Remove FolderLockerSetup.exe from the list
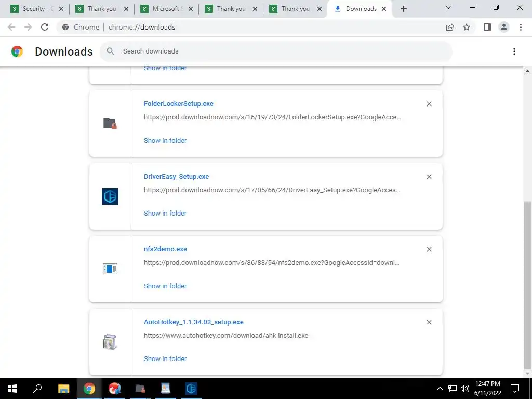Viewport: 532px width, 399px height. tap(429, 104)
